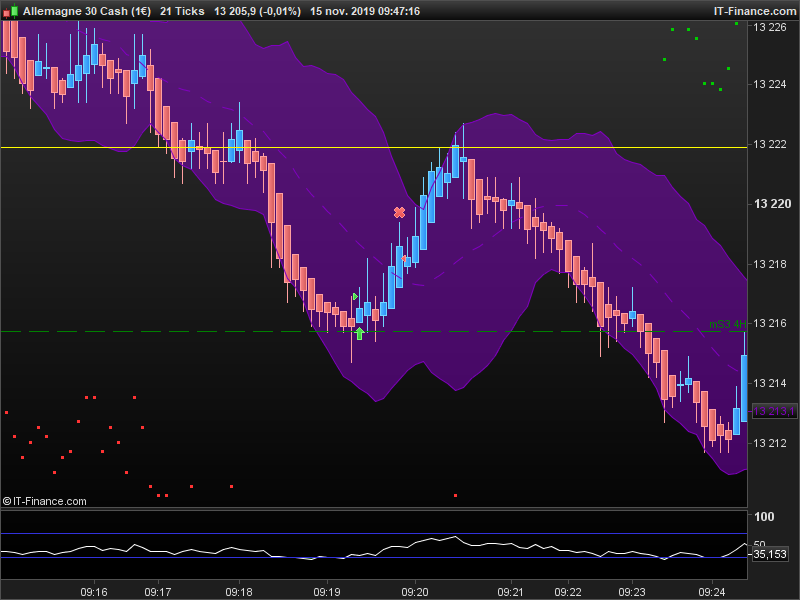Click the small green right-pointing triangle marker
The height and width of the screenshot is (600, 800).
click(x=355, y=296)
